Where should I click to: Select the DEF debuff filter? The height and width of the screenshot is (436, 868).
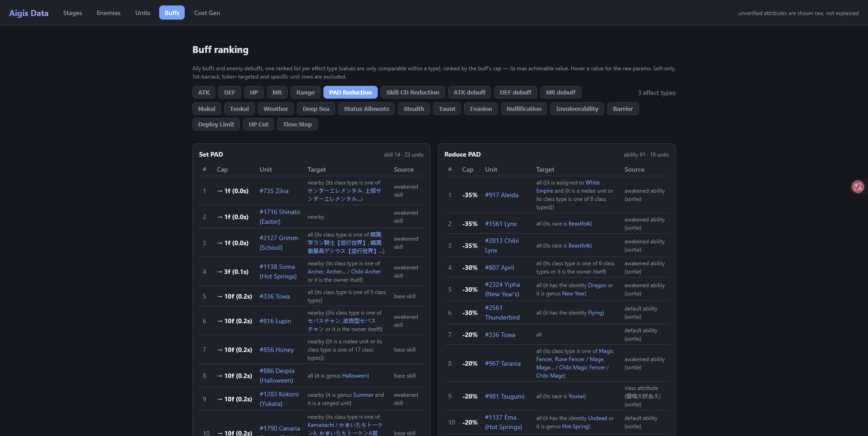515,92
